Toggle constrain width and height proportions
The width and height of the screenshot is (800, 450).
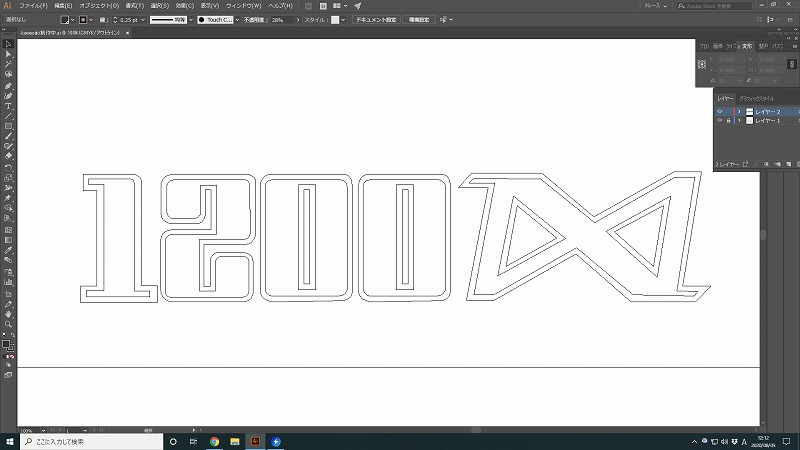click(791, 64)
